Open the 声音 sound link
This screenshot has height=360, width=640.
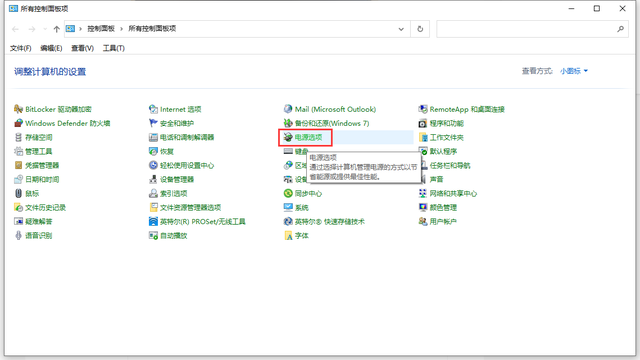436,179
